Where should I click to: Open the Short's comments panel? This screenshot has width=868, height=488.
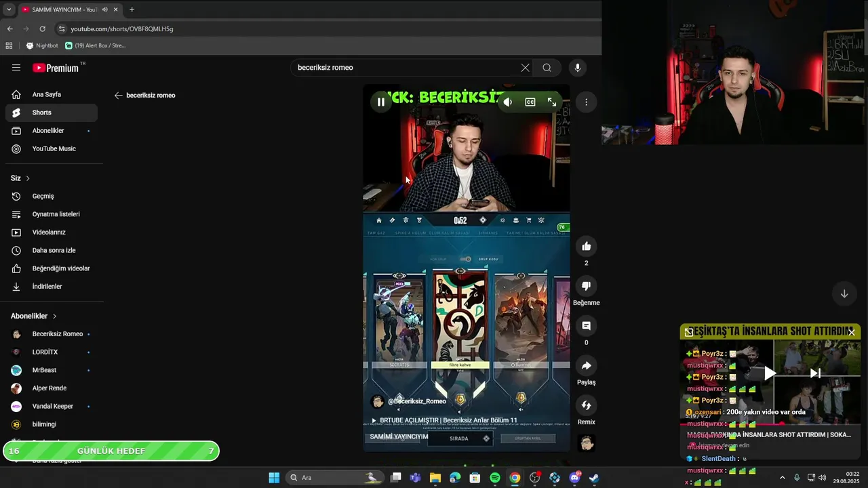click(x=587, y=326)
